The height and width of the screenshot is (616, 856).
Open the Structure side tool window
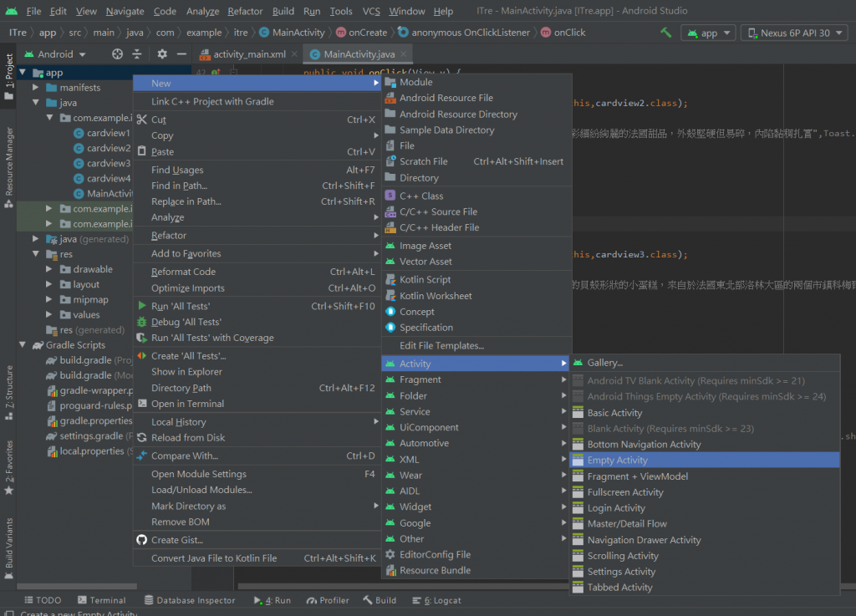(x=8, y=393)
